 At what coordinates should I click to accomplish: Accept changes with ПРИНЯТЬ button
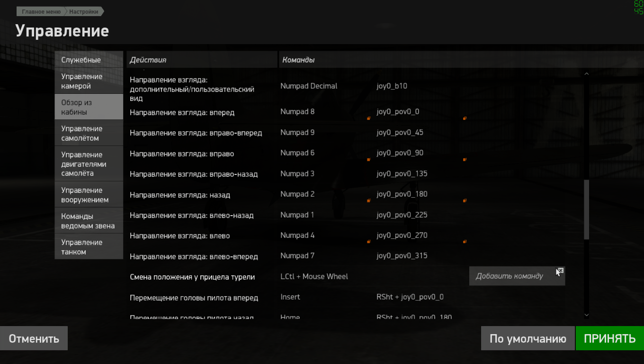[x=609, y=338]
